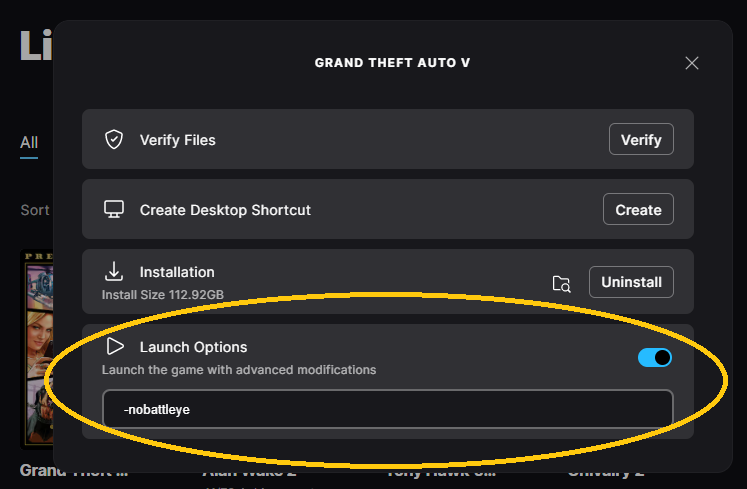Close the Grand Theft Auto V dialog
The image size is (747, 489).
[692, 63]
